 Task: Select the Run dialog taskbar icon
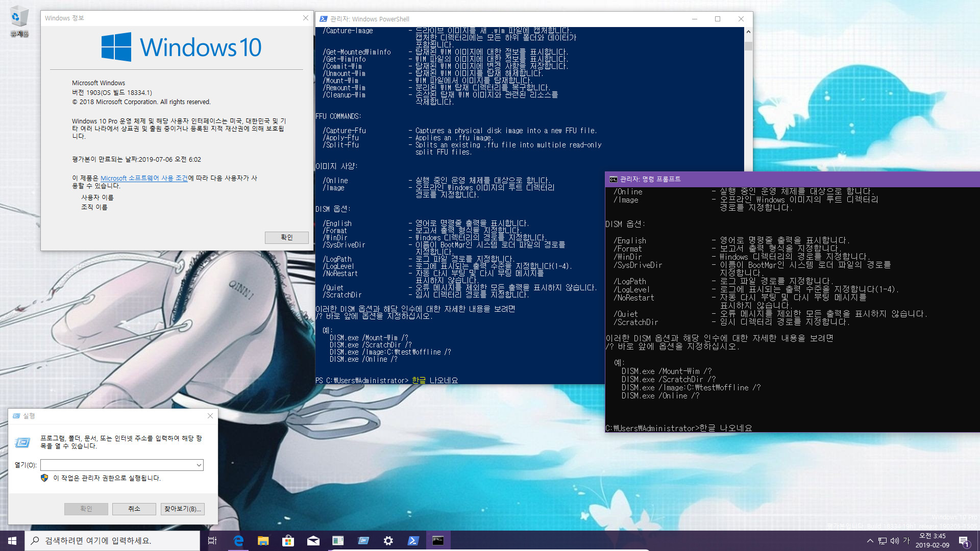pos(363,540)
